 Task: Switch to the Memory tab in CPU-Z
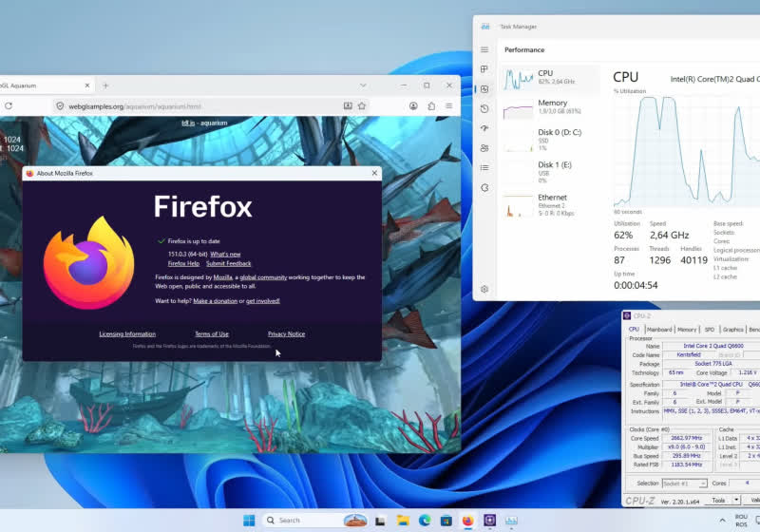point(687,330)
